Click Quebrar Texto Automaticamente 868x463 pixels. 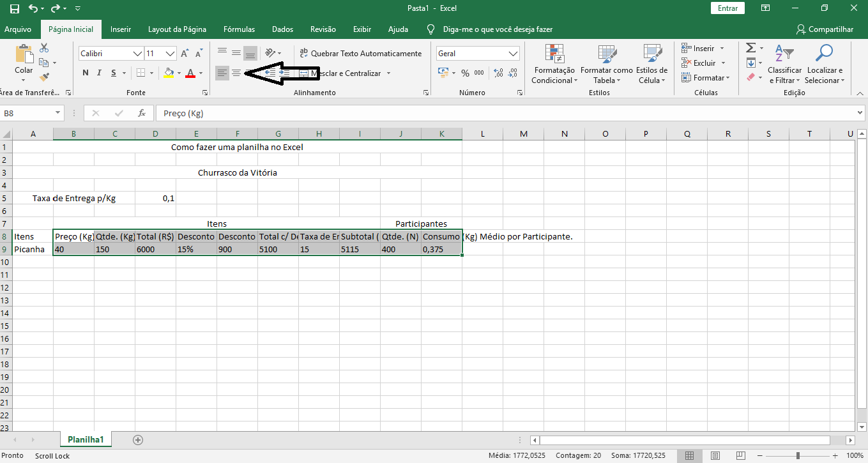(360, 54)
